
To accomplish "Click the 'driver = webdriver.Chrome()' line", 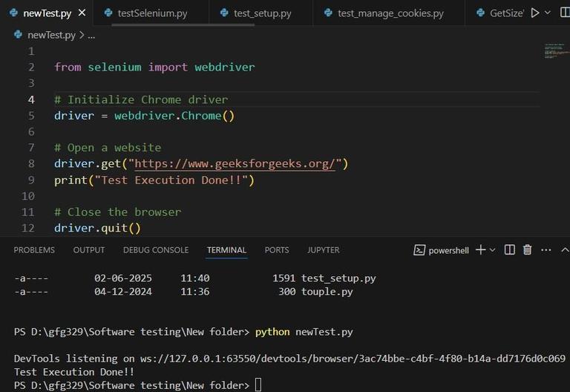I will [x=144, y=116].
